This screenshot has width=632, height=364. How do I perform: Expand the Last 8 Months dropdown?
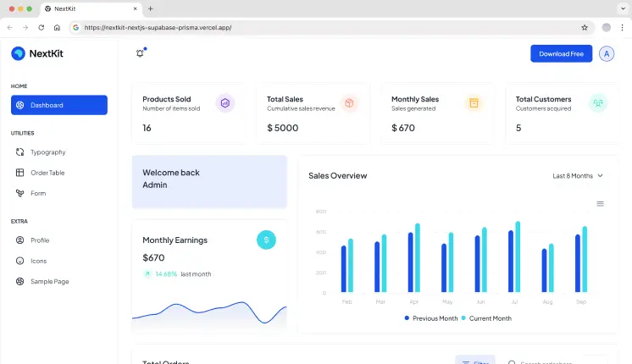click(x=578, y=176)
